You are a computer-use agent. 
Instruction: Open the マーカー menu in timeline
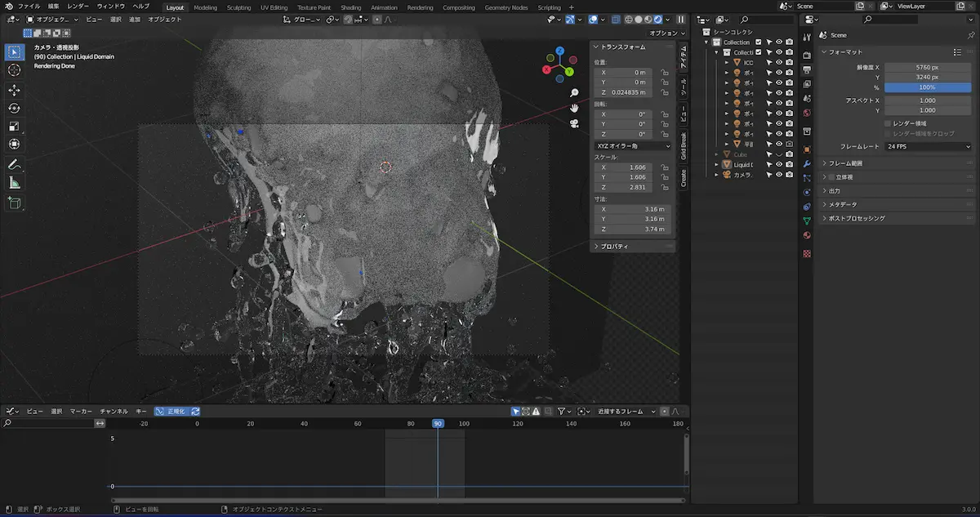pos(81,412)
